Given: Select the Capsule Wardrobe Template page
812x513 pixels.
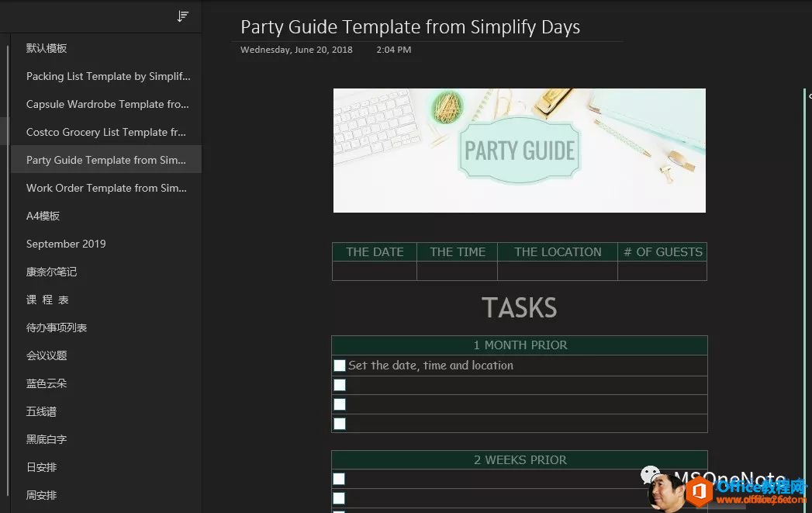Looking at the screenshot, I should point(106,104).
